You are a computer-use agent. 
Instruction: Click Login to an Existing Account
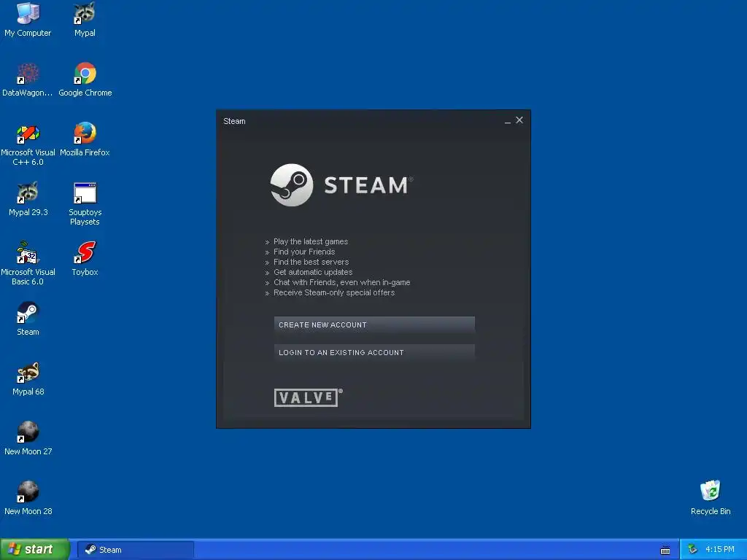[x=374, y=352]
